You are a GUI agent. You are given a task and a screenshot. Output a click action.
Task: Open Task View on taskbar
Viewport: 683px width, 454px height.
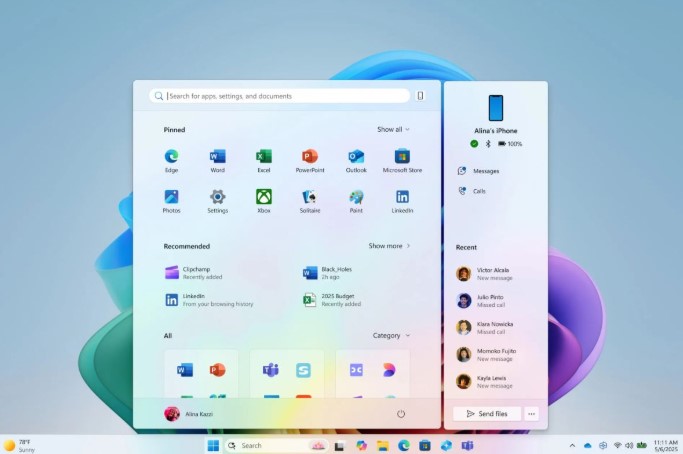click(x=340, y=445)
